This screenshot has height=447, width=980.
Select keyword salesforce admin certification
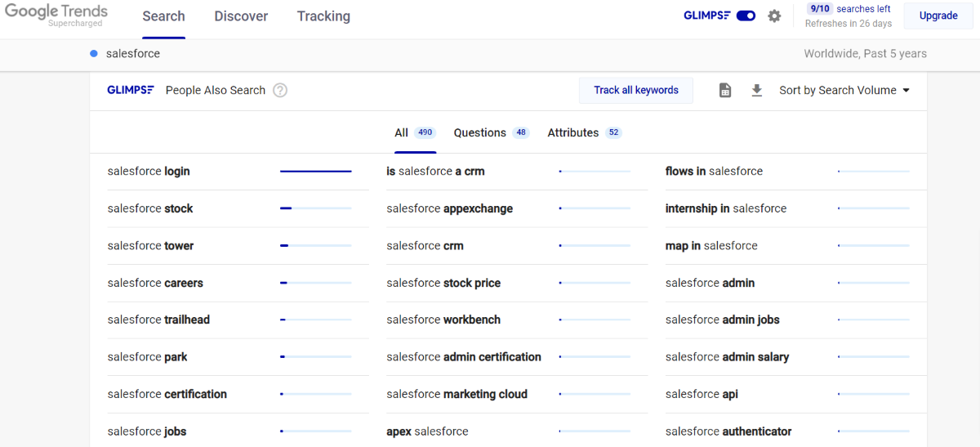point(464,357)
